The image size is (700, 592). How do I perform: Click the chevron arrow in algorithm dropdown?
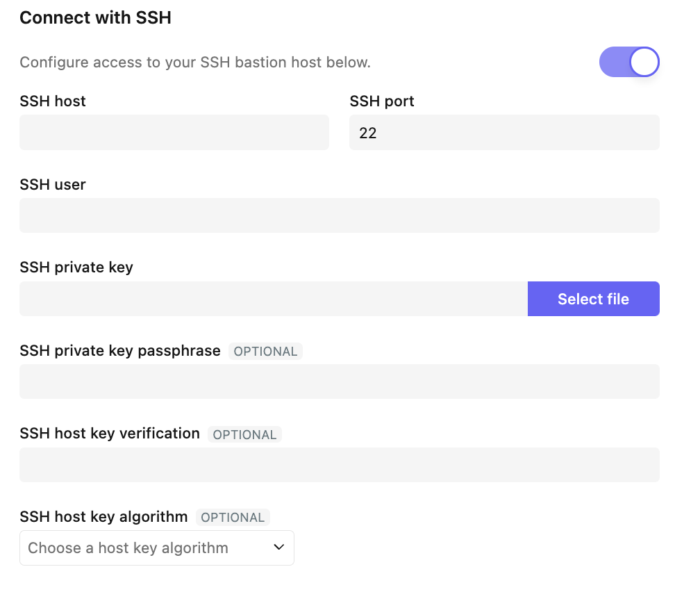[x=279, y=548]
